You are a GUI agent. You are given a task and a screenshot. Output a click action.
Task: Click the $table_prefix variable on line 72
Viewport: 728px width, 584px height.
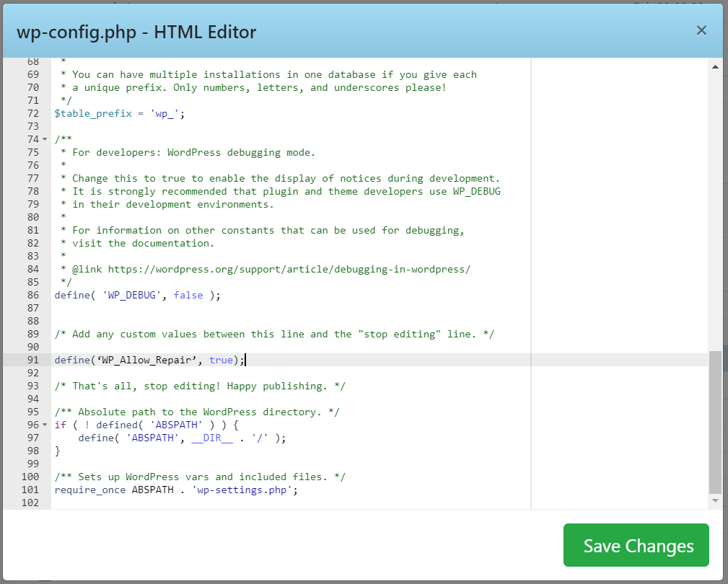pyautogui.click(x=90, y=113)
